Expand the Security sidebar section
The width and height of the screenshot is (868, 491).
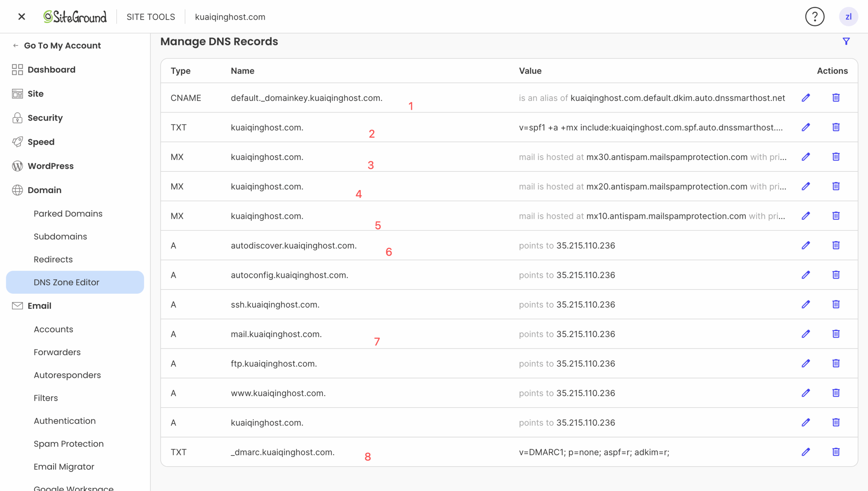tap(45, 118)
